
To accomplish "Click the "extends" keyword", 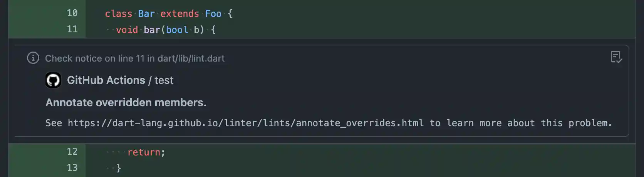I will pos(179,14).
